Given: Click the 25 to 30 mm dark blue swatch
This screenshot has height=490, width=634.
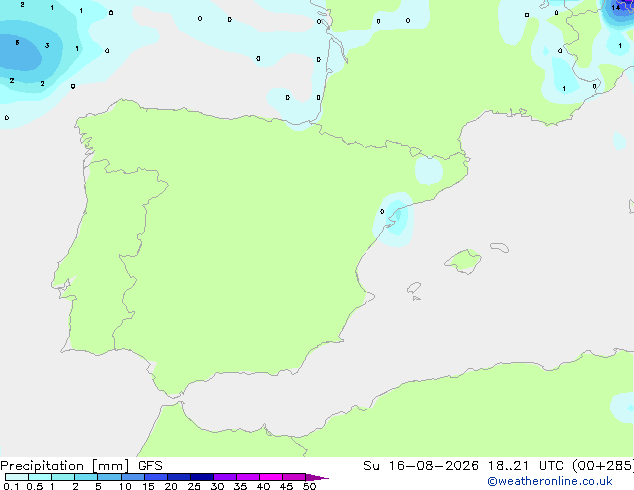Looking at the screenshot, I should click(202, 477).
